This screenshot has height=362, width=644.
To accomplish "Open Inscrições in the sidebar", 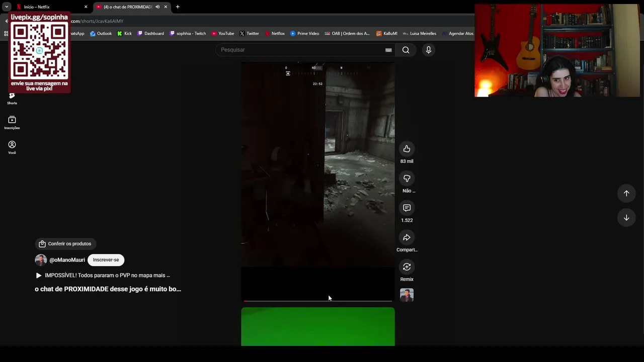I will point(12,123).
